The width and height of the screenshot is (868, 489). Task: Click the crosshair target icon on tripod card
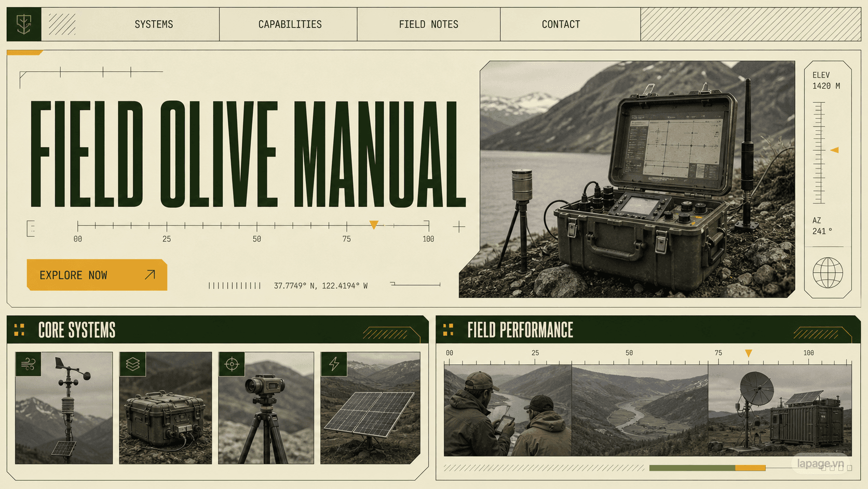232,364
